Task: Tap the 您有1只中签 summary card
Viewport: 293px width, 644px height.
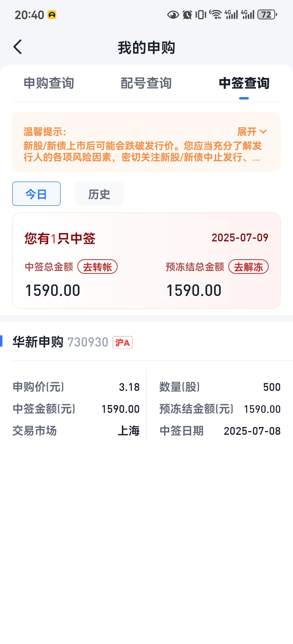Action: pyautogui.click(x=146, y=260)
